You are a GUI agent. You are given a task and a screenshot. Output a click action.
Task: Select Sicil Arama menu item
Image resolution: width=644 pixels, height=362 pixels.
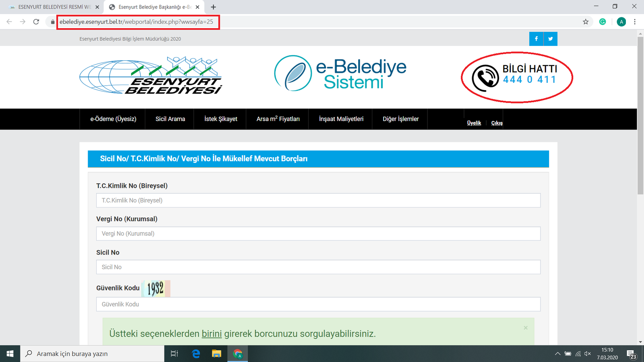pyautogui.click(x=170, y=119)
